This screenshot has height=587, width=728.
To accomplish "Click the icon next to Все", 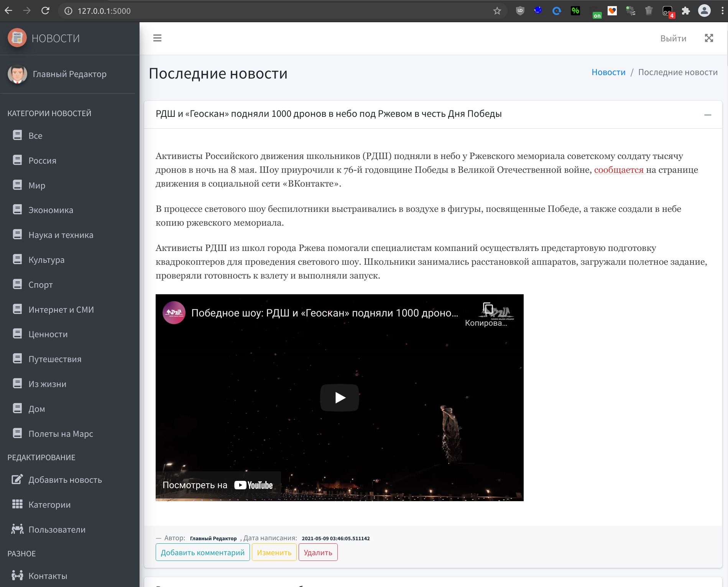I will coord(17,135).
